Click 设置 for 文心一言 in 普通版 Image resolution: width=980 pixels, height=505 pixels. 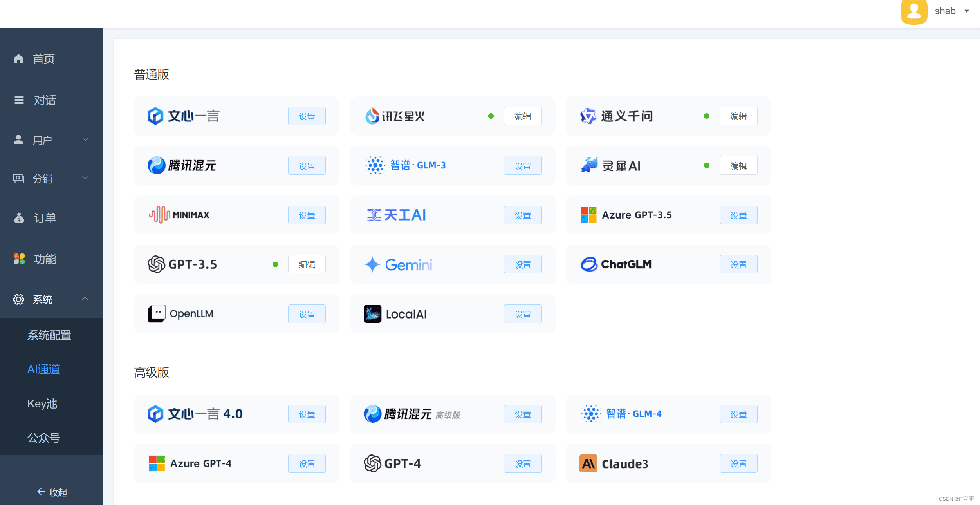[x=307, y=116]
